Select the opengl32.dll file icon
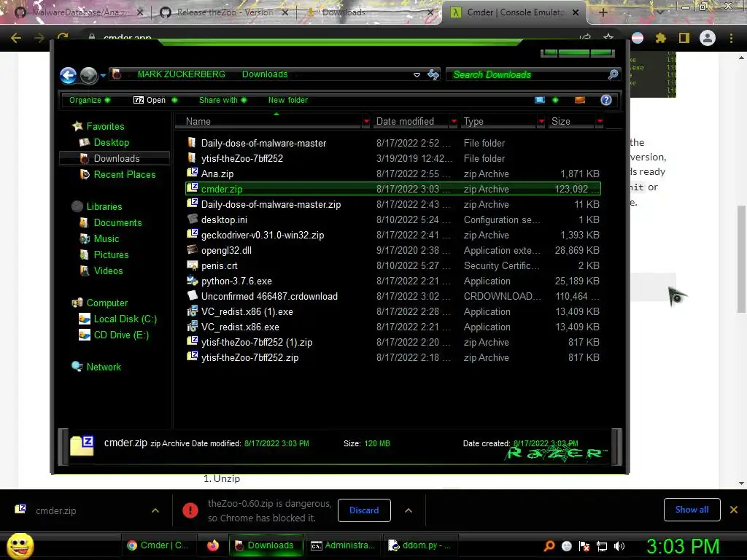 coord(193,250)
